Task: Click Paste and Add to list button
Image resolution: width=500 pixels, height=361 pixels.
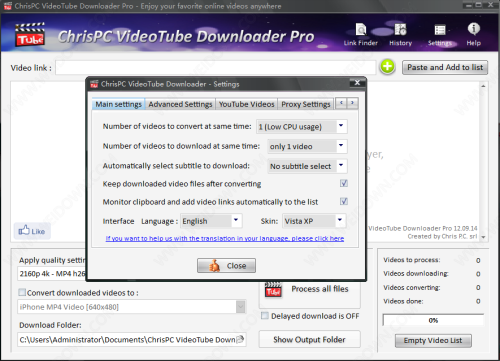Action: (x=445, y=67)
